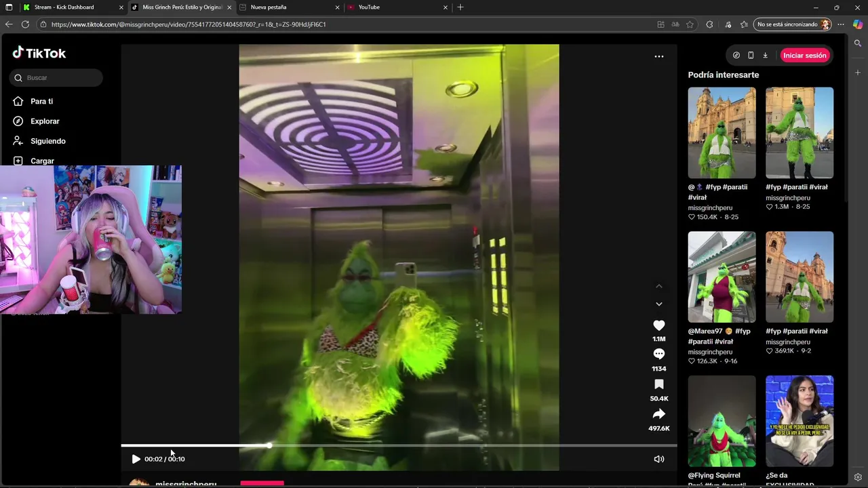This screenshot has width=868, height=488.
Task: Open the @Flying Squirrel video thumbnail
Action: (x=722, y=421)
